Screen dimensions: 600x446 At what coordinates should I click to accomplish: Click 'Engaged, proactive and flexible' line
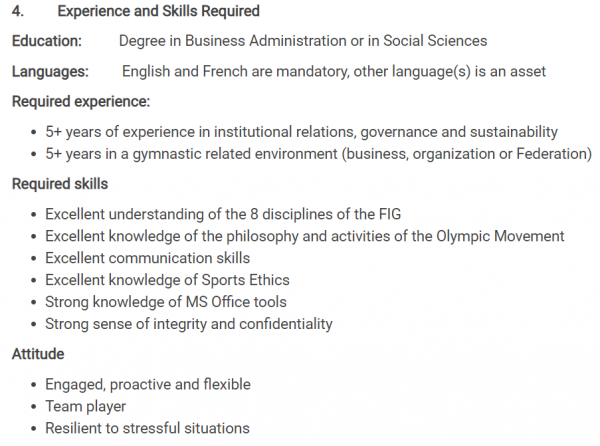click(x=148, y=384)
